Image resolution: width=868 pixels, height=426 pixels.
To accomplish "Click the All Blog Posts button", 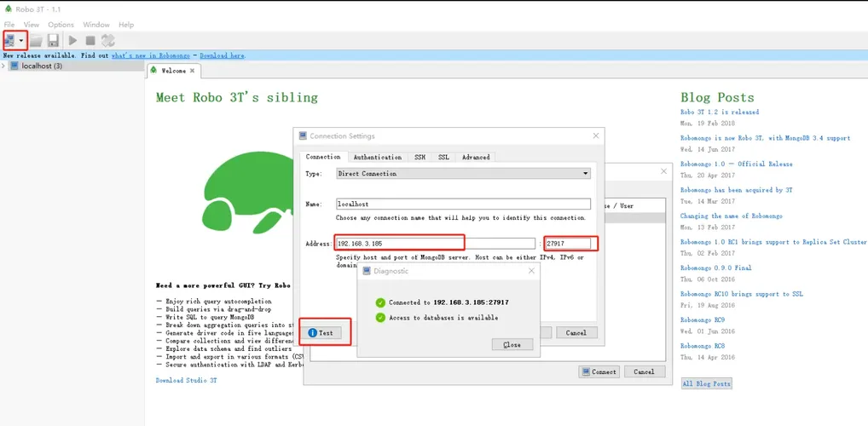I will 706,383.
